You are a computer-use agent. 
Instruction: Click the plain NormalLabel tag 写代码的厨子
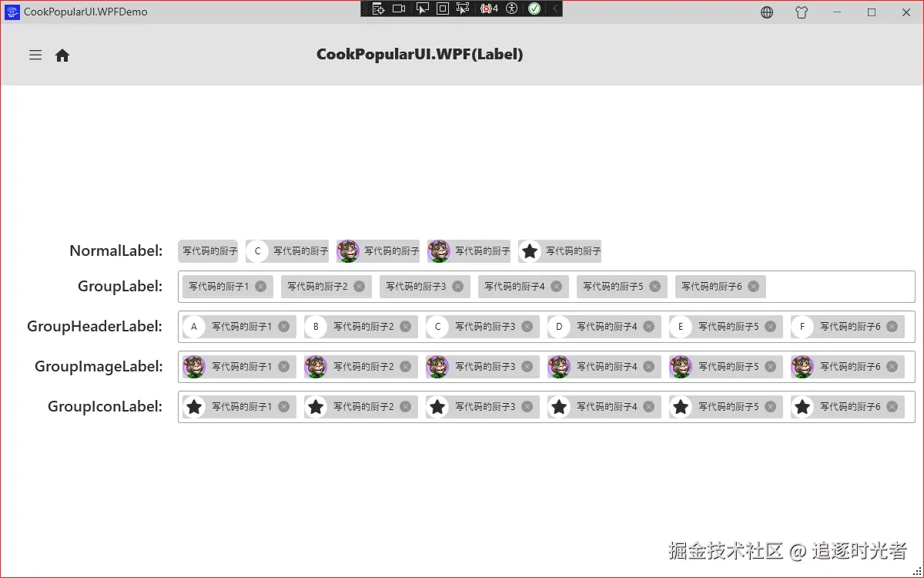(x=208, y=251)
